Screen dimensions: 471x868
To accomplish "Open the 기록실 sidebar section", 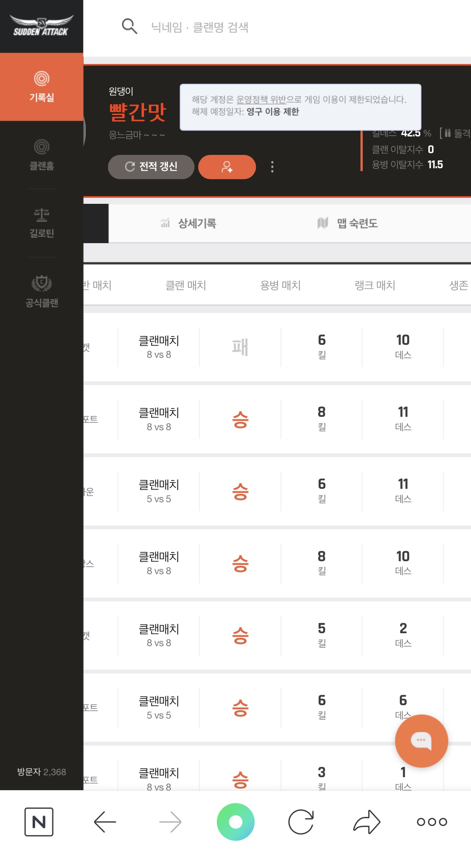I will click(x=41, y=87).
